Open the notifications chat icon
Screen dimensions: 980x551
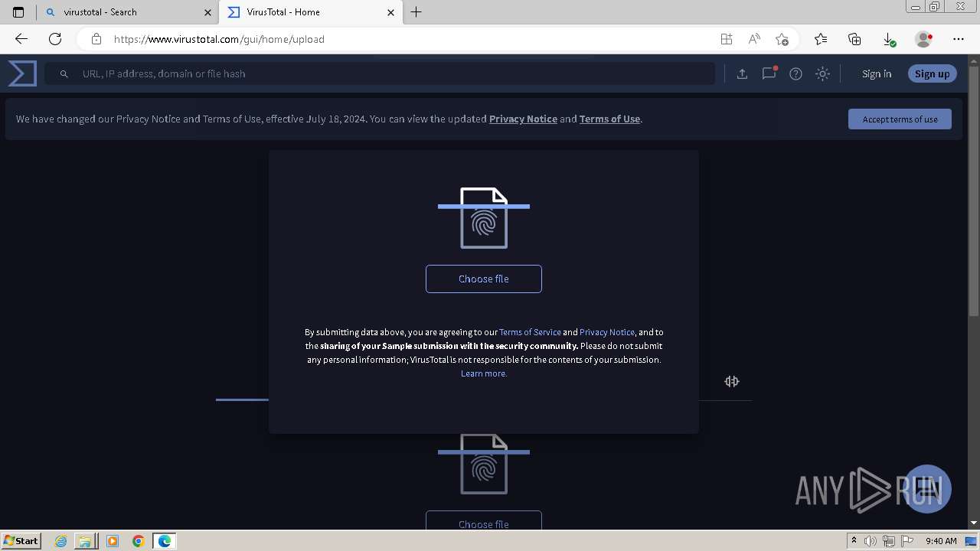769,73
